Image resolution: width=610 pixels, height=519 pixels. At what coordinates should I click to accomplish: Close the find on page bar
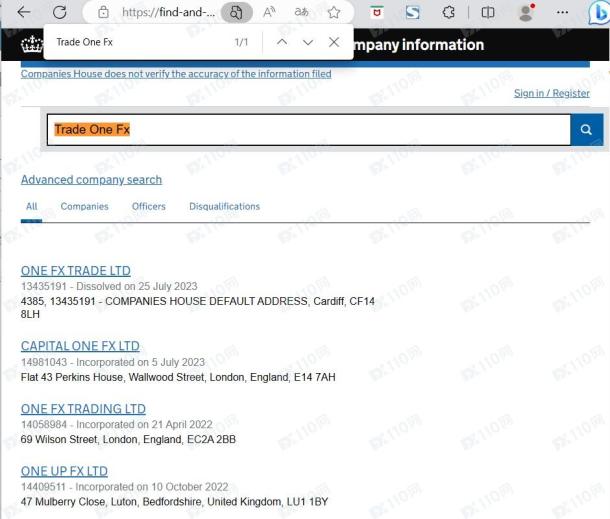pyautogui.click(x=334, y=42)
